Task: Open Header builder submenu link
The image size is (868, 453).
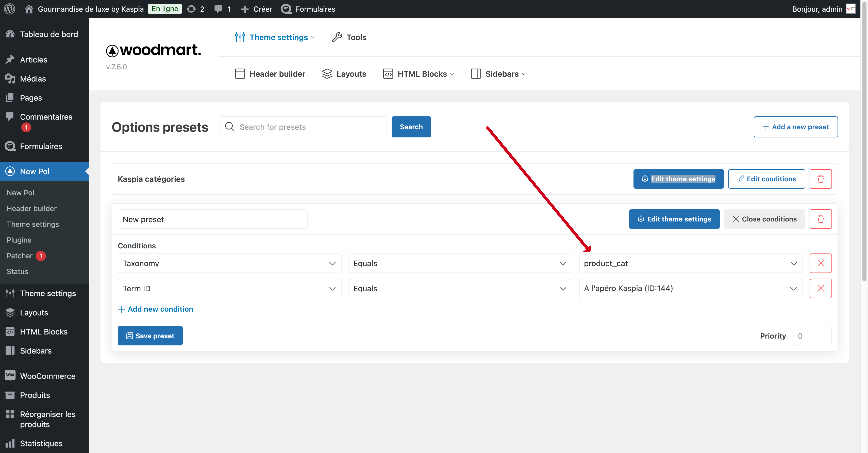Action: (32, 208)
